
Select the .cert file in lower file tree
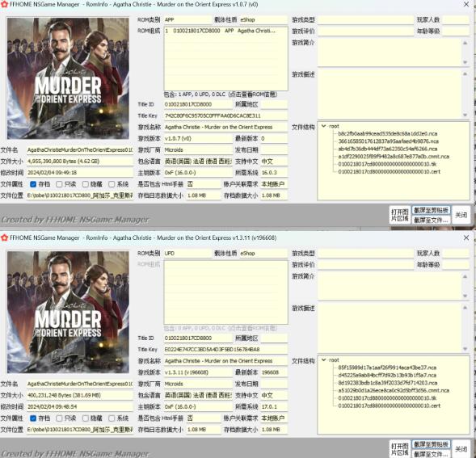(389, 405)
